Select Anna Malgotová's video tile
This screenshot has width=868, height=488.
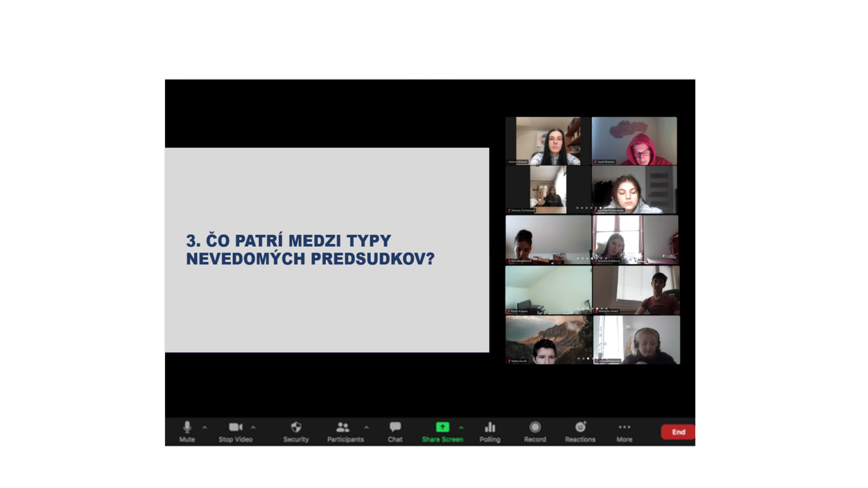637,339
